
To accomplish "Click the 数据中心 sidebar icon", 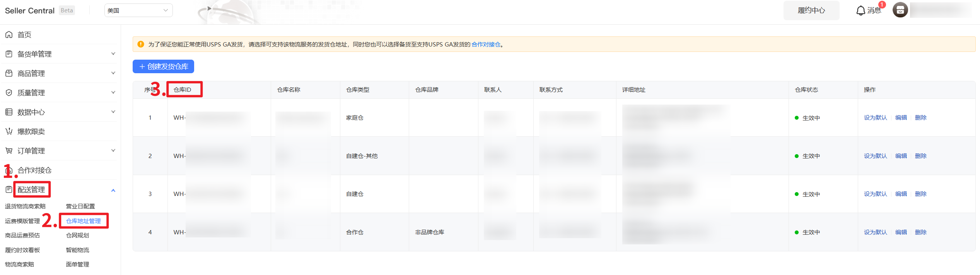I will point(9,112).
